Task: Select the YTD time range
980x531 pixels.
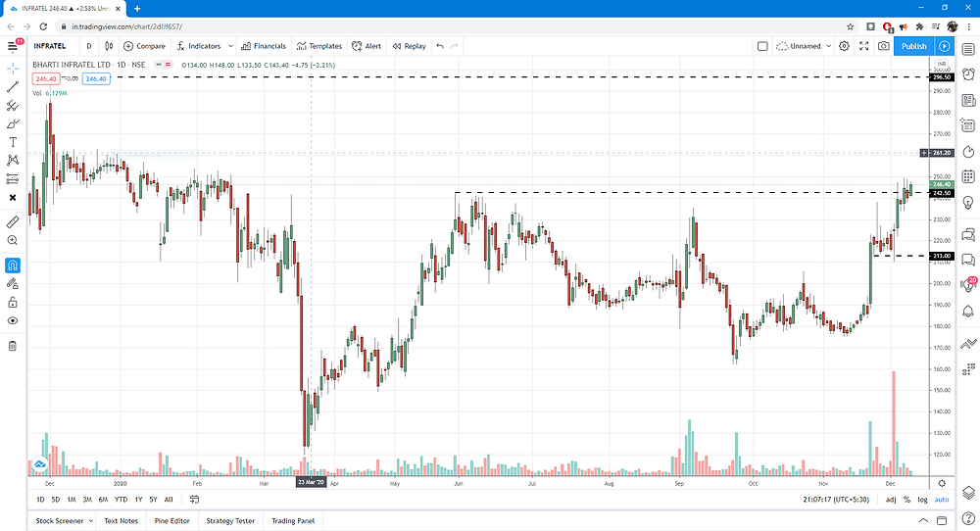Action: tap(122, 499)
